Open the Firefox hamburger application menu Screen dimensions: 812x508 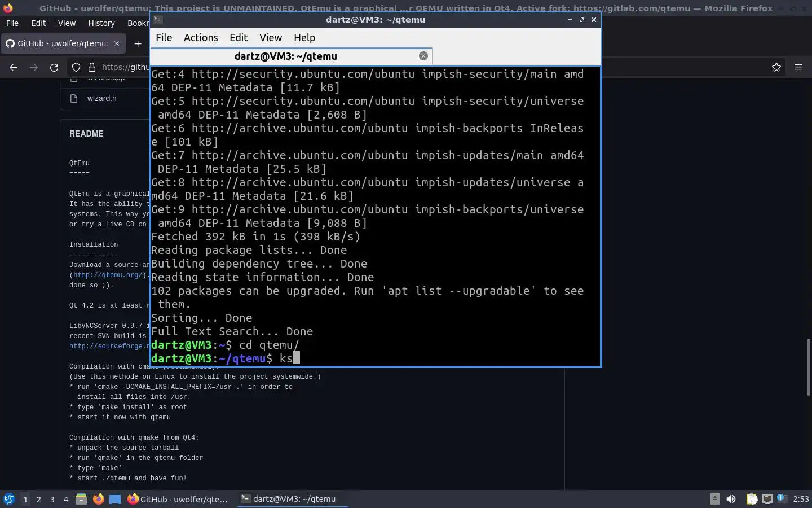pyautogui.click(x=798, y=67)
